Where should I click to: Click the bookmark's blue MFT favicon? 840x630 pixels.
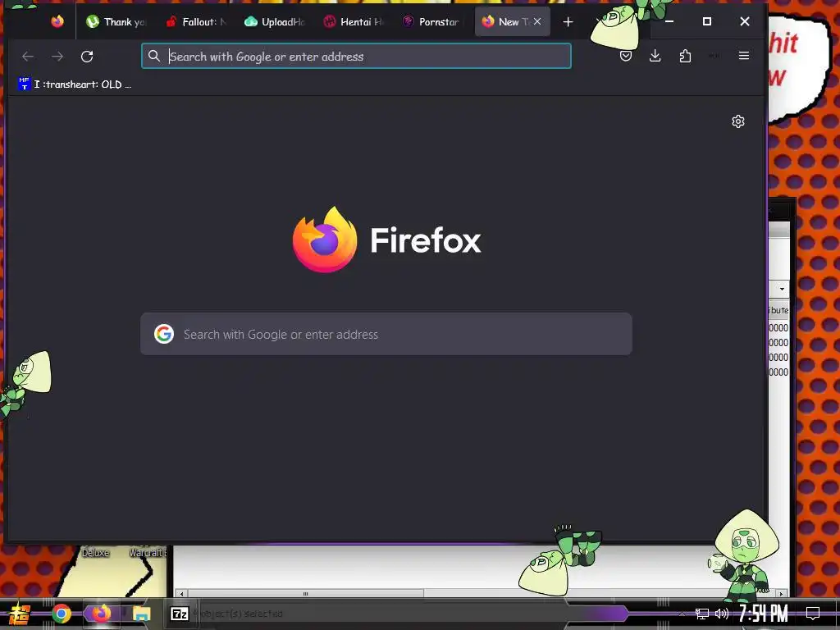pos(24,84)
